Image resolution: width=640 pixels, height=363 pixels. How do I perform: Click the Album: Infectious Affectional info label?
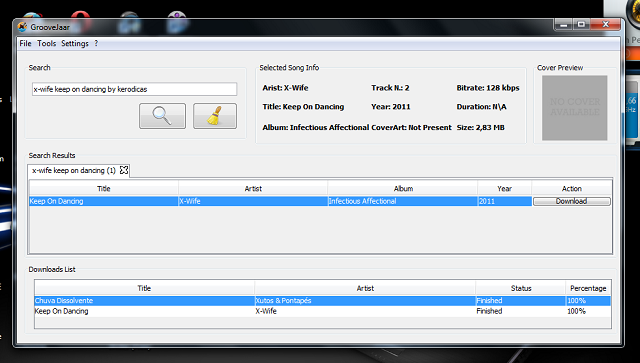click(x=316, y=127)
